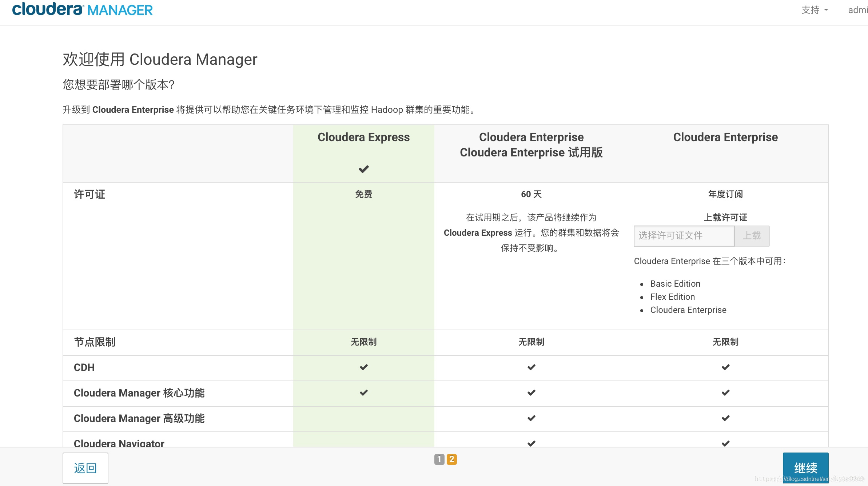Viewport: 868px width, 486px height.
Task: Click the CDH checkmark in Enterprise trial column
Action: pyautogui.click(x=531, y=367)
